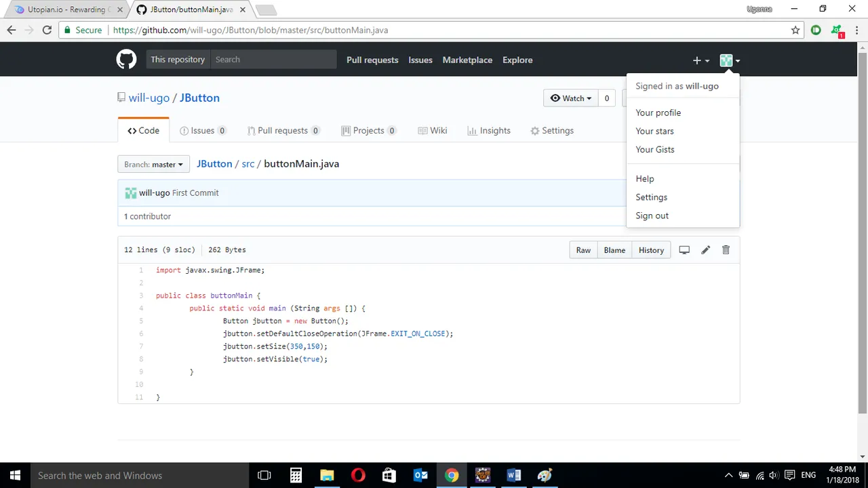Viewport: 868px width, 488px height.
Task: Open First Commit message link
Action: click(195, 193)
